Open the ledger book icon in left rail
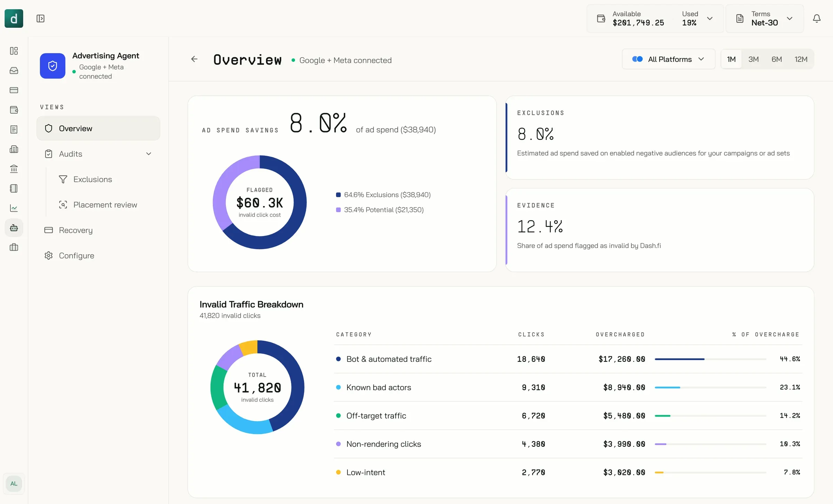This screenshot has height=504, width=833. click(14, 188)
